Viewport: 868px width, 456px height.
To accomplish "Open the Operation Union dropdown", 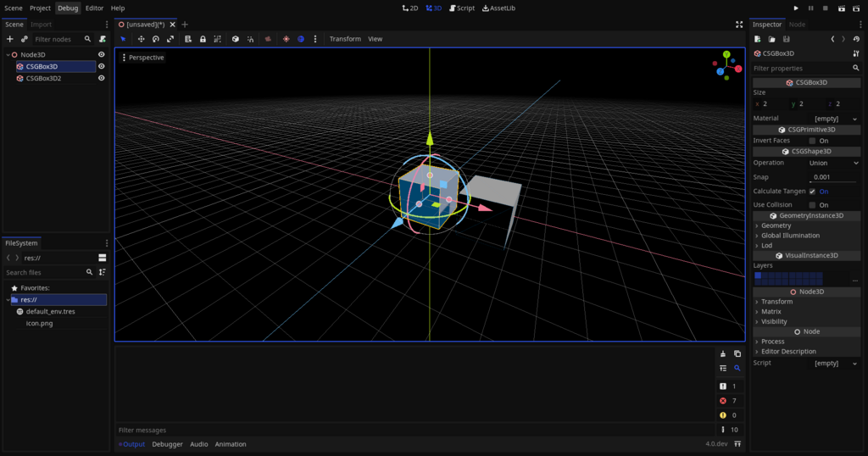I will coord(834,163).
